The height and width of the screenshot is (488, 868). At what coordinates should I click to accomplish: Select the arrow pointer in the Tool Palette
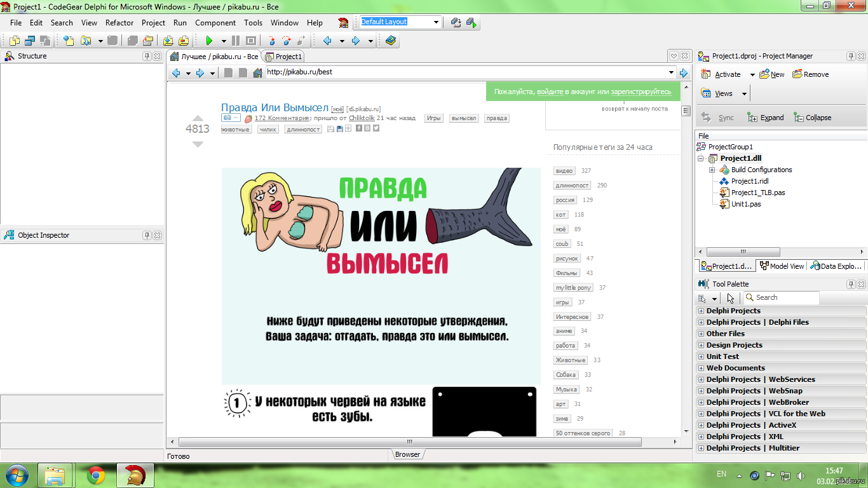click(730, 298)
